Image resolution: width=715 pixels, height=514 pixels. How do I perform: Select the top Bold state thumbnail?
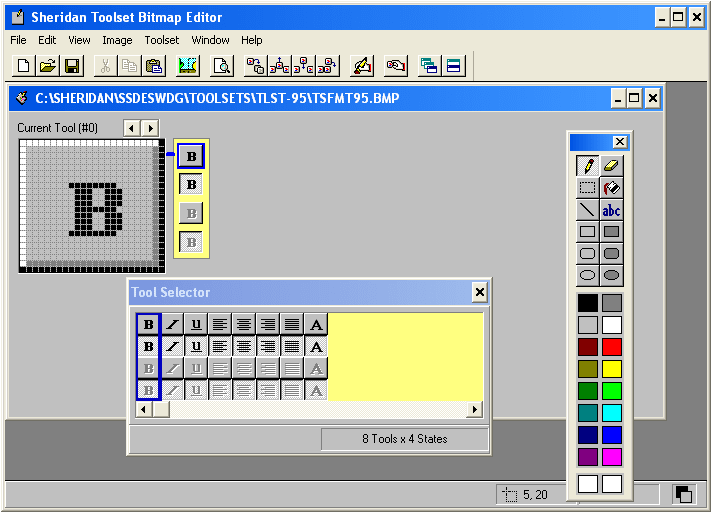[x=191, y=156]
